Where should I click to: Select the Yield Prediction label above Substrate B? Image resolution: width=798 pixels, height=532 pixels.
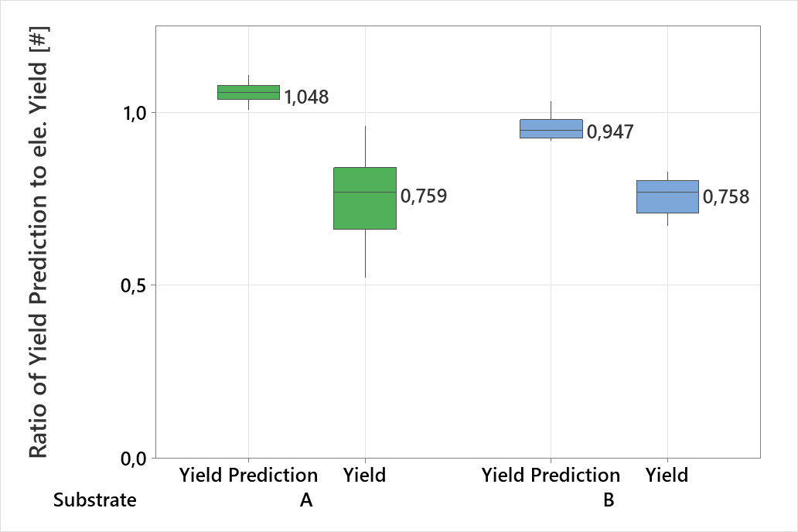(551, 475)
